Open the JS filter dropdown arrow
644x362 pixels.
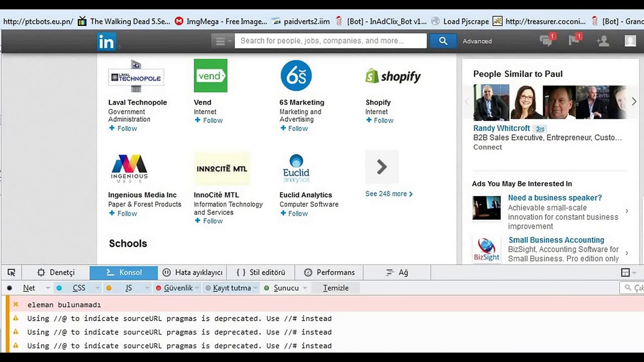tap(147, 288)
